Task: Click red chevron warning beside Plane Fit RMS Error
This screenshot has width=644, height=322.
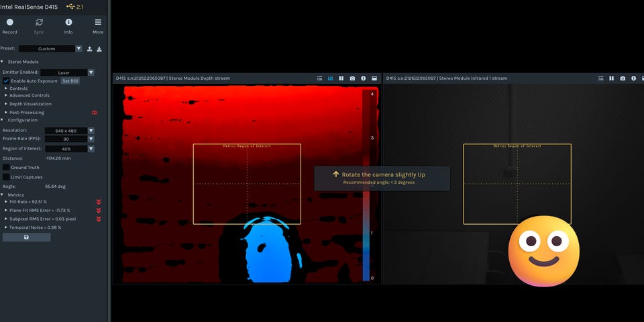Action: (x=99, y=211)
